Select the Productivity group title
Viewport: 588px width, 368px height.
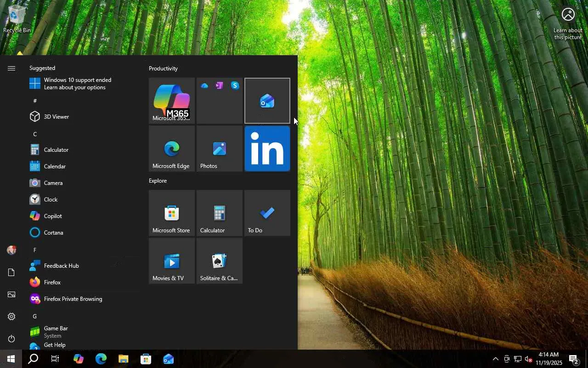click(x=163, y=69)
